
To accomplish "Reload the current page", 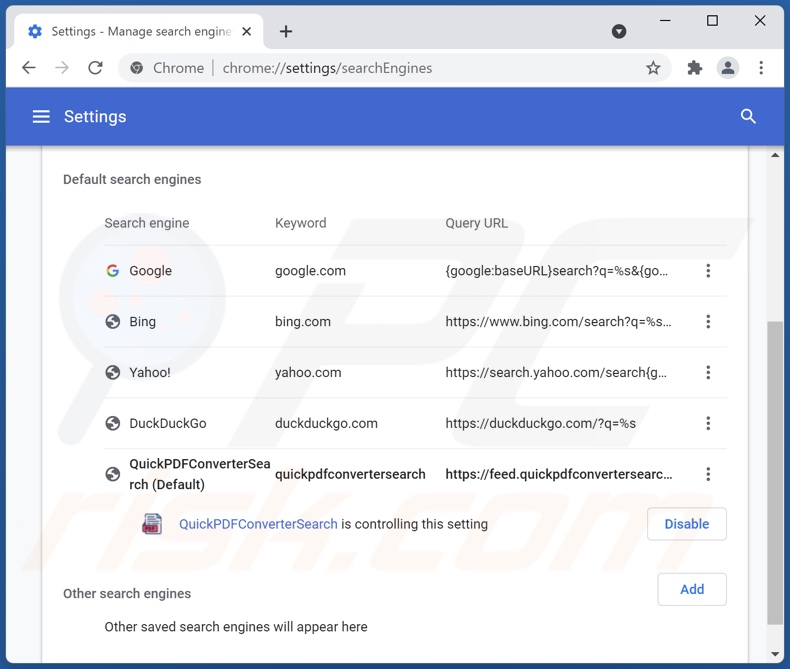I will (95, 68).
